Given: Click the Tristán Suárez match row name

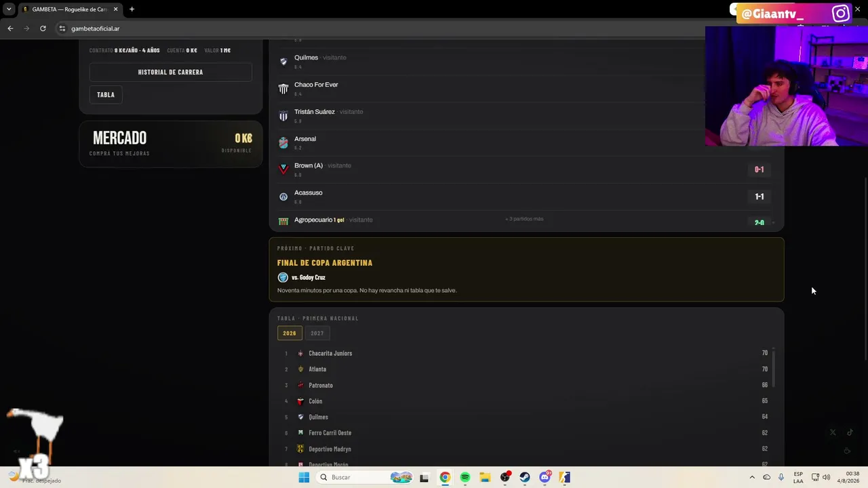Looking at the screenshot, I should click(x=315, y=112).
